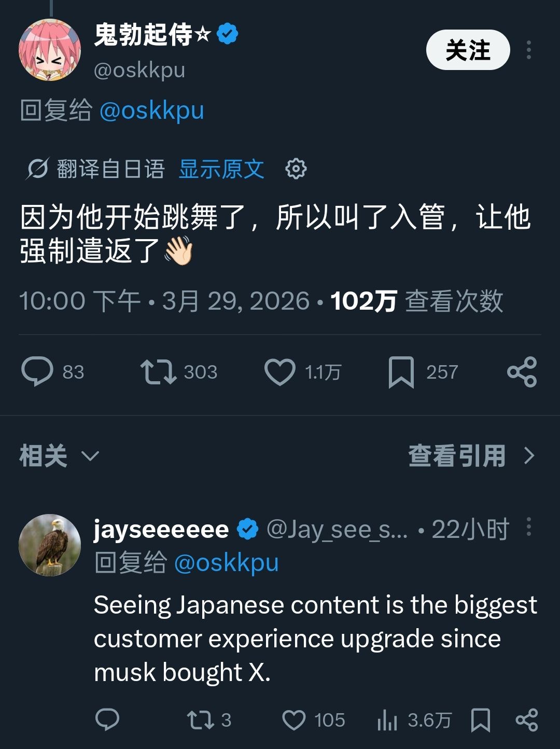Open the @oskkpu mention link under 回复给
560x749 pixels.
(x=151, y=110)
